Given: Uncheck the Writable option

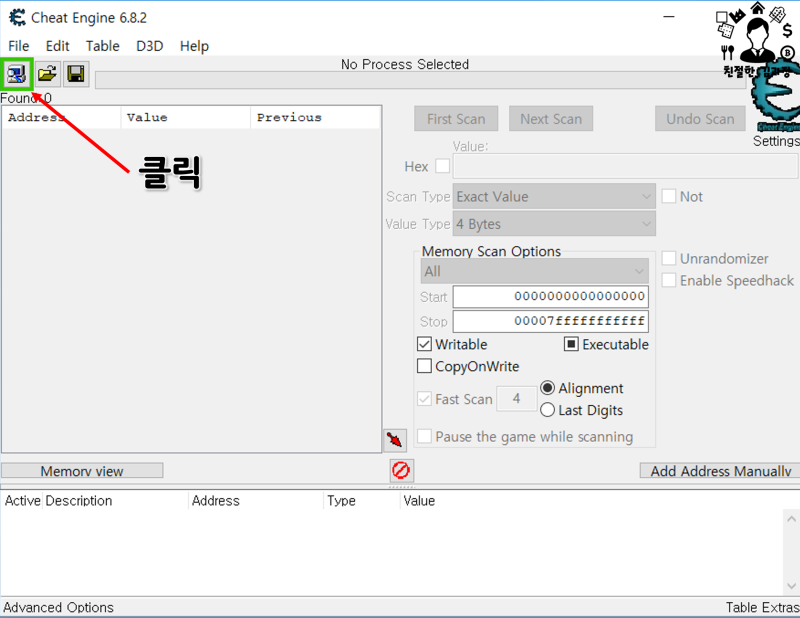Looking at the screenshot, I should 424,344.
